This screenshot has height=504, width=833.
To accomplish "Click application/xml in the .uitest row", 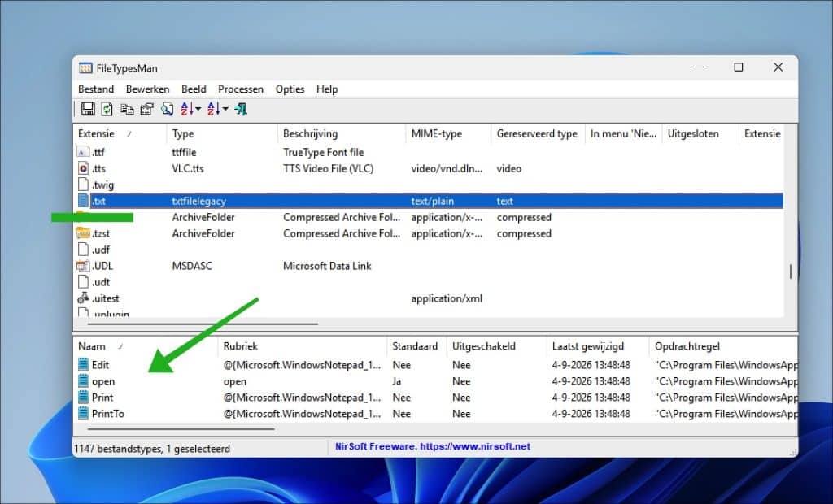I will [447, 298].
